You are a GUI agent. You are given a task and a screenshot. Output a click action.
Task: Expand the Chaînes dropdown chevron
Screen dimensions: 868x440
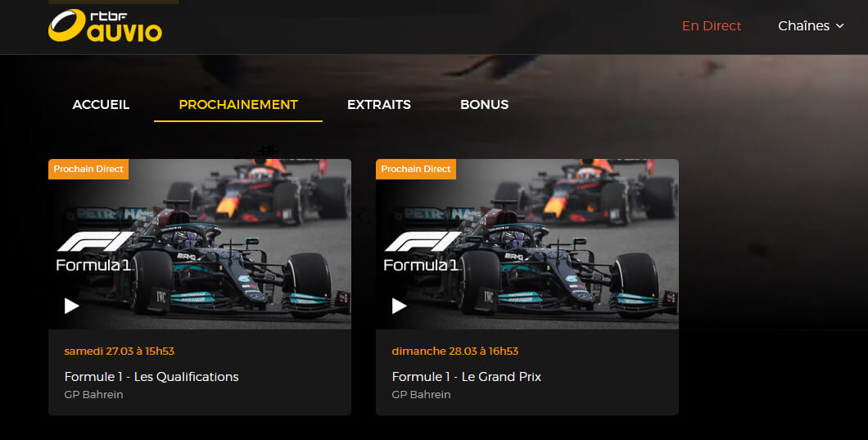pos(840,26)
